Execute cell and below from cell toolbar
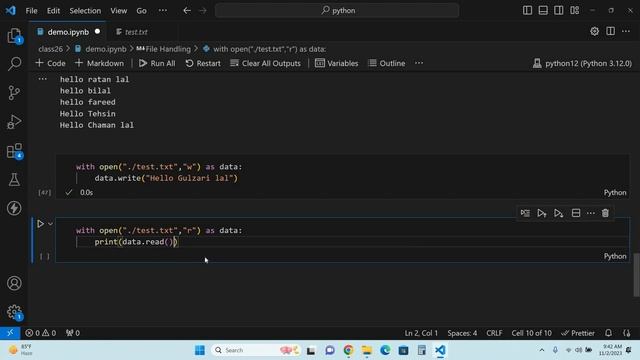640x360 pixels. coord(558,213)
